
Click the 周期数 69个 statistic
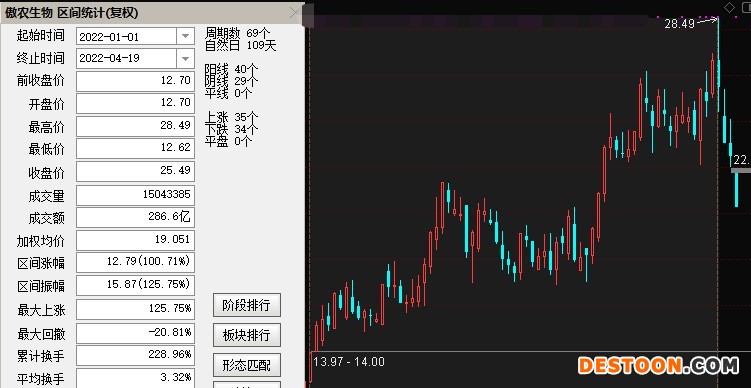tap(238, 33)
